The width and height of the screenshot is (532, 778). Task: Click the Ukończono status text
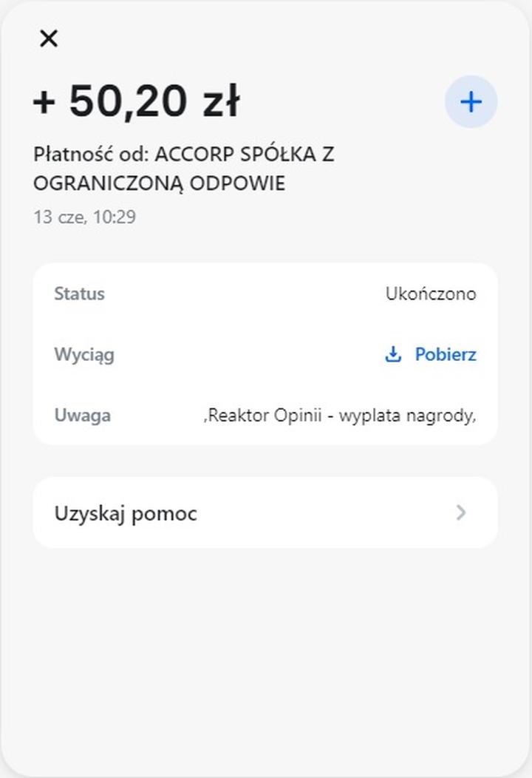tap(432, 294)
